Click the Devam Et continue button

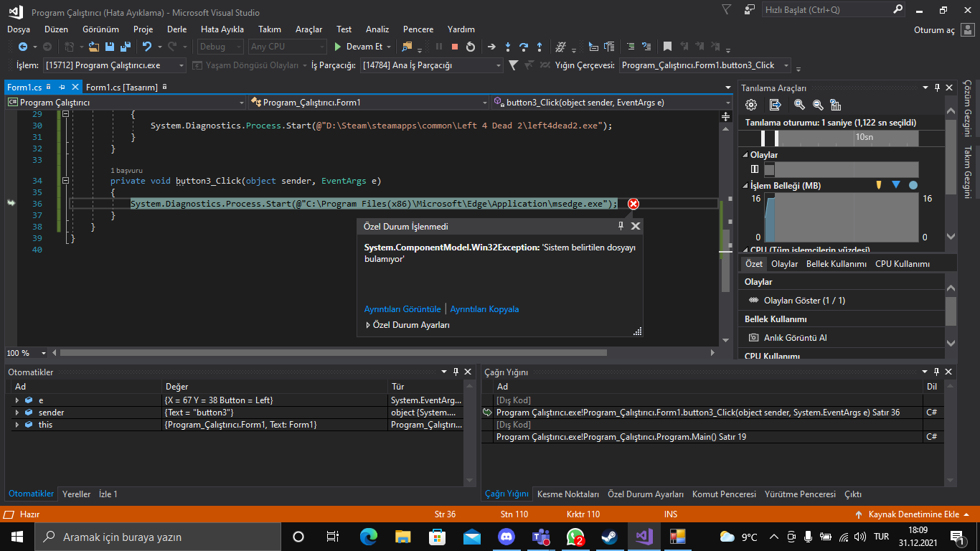point(359,47)
